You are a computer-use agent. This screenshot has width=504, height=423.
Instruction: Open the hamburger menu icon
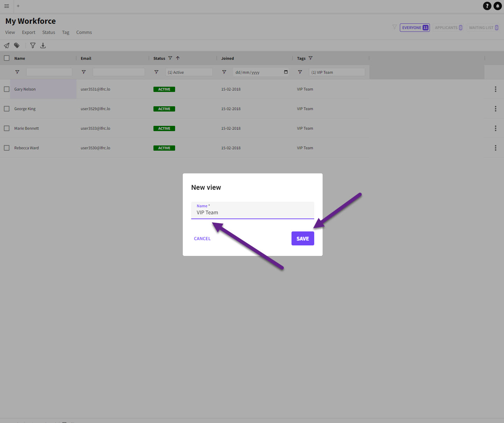tap(7, 6)
